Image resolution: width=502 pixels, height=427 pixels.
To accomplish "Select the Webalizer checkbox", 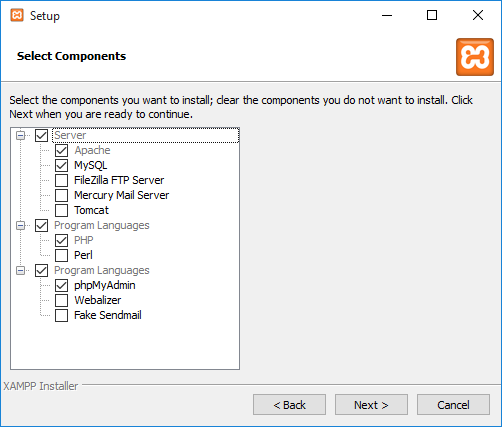I will click(61, 300).
